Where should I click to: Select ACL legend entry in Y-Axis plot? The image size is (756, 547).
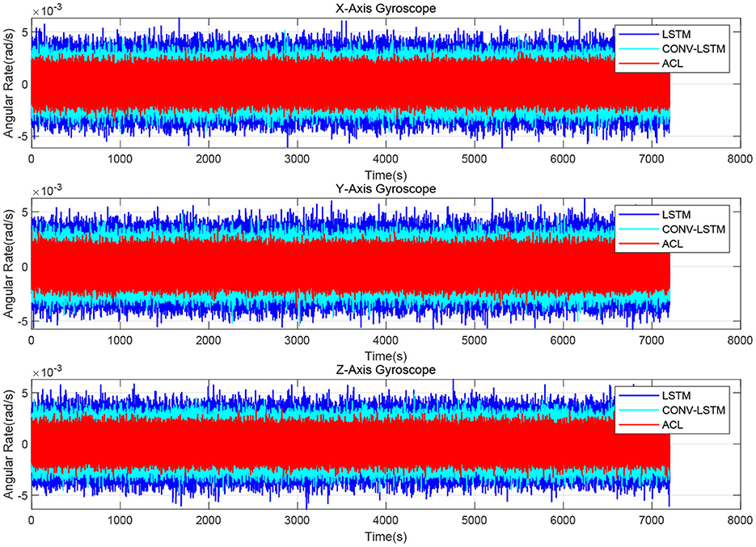click(651, 244)
